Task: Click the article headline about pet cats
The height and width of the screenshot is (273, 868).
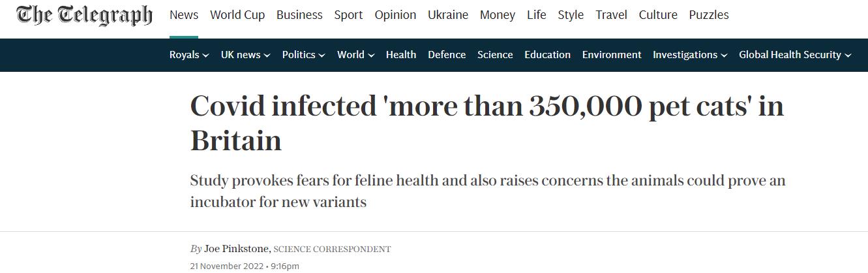Action: tap(486, 123)
